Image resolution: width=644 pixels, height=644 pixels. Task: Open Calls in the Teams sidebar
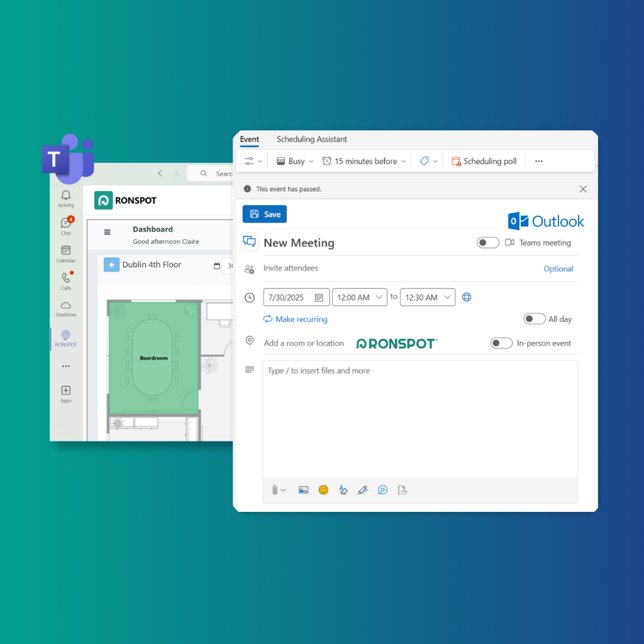(65, 281)
